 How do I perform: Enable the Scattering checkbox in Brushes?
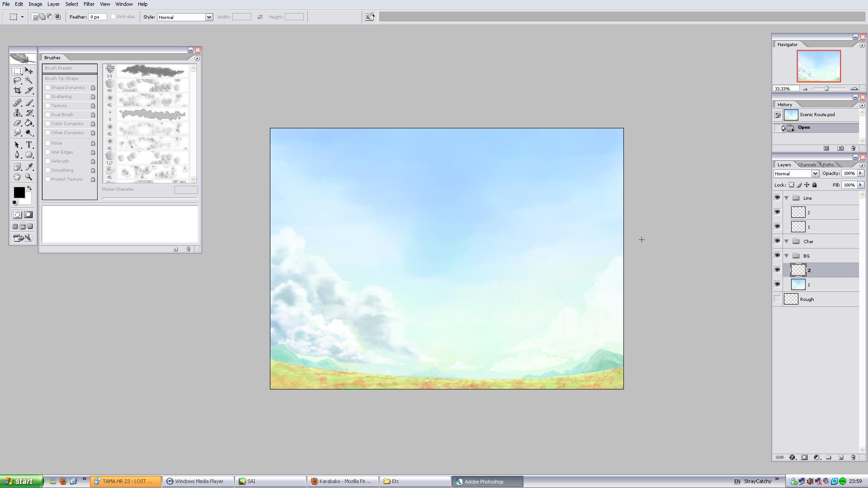point(47,97)
